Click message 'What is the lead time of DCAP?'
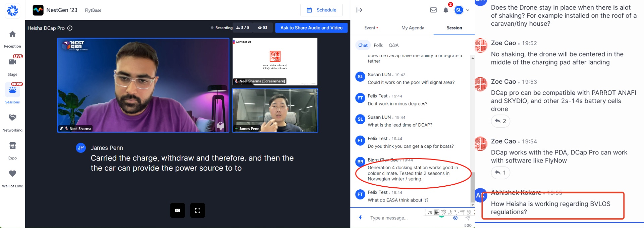The width and height of the screenshot is (644, 228). [400, 125]
